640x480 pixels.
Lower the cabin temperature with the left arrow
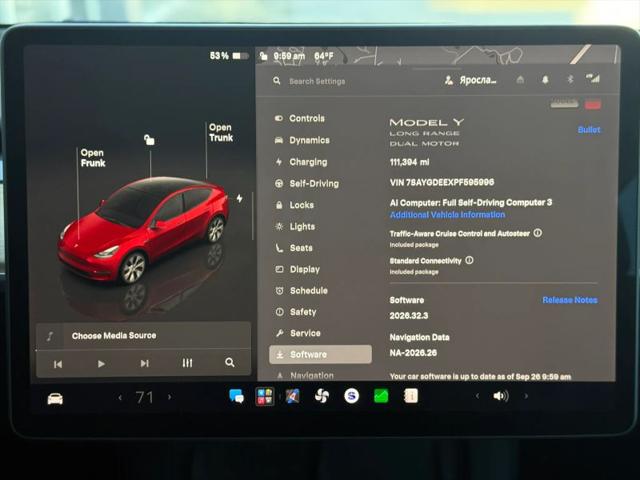(120, 397)
